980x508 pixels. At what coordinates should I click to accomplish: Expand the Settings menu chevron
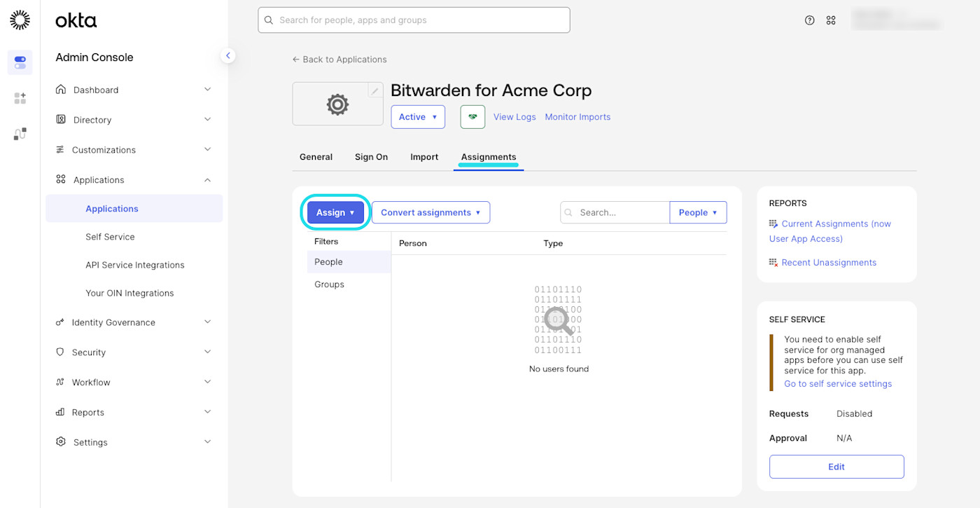coord(207,442)
